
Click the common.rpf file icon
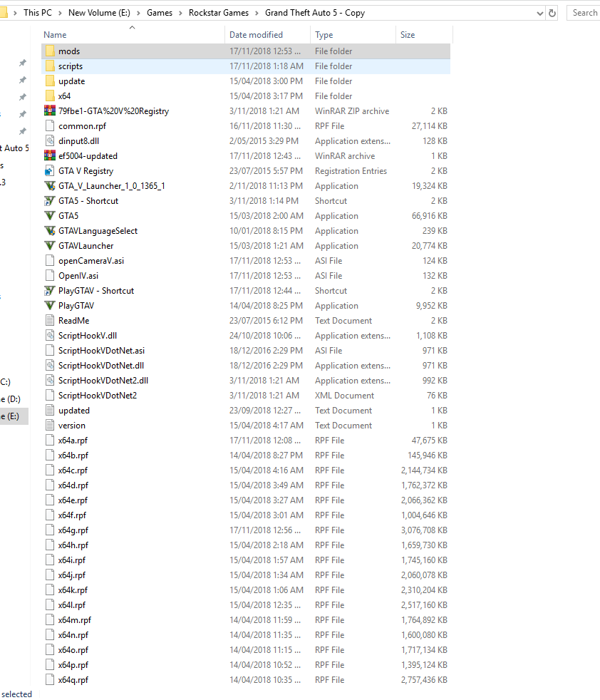50,126
